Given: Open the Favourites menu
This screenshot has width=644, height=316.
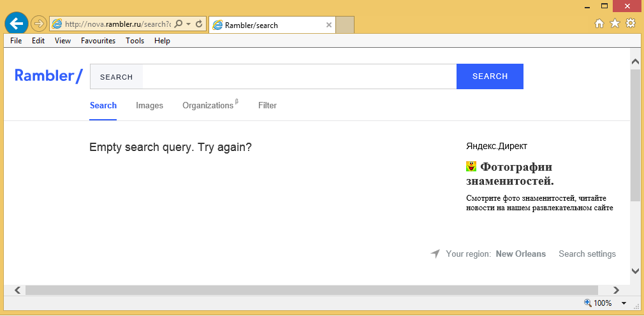Looking at the screenshot, I should pyautogui.click(x=98, y=41).
